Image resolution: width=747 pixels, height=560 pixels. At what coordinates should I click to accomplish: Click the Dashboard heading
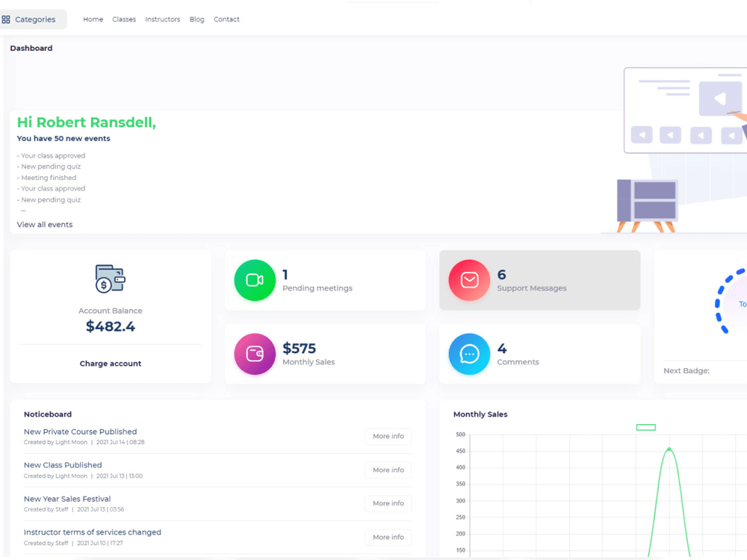click(31, 48)
